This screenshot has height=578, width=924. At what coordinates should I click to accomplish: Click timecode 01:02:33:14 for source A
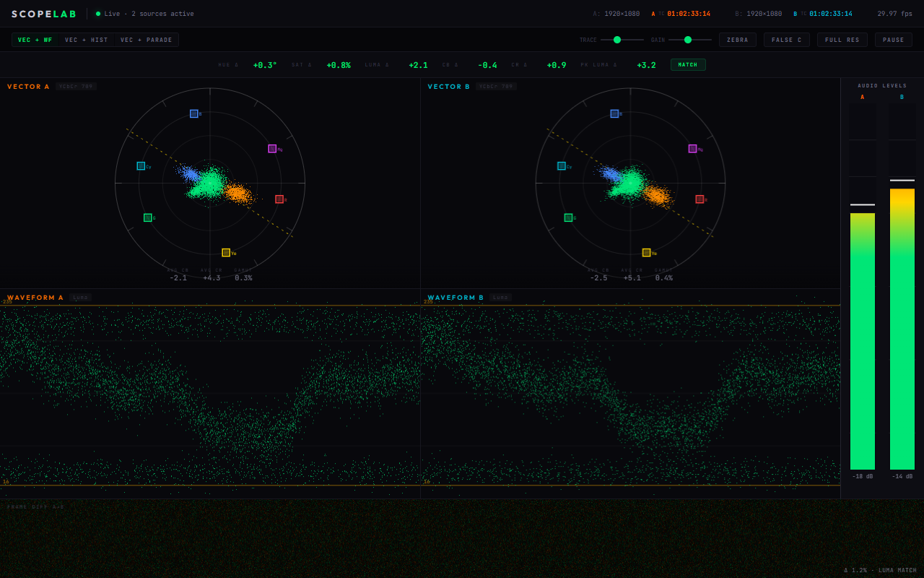coord(689,14)
